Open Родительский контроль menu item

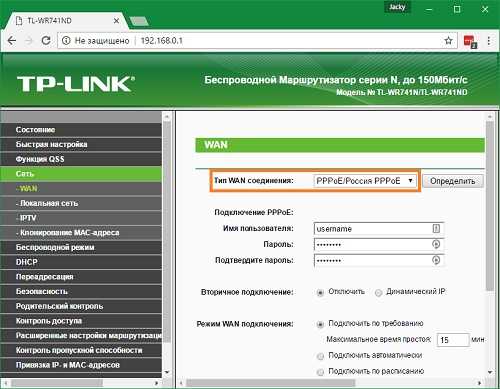coord(81,306)
